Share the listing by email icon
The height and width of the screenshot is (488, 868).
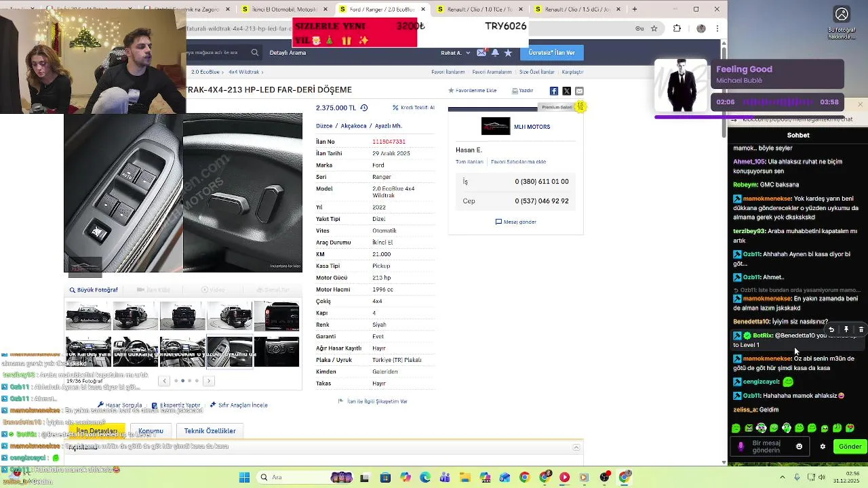[579, 91]
